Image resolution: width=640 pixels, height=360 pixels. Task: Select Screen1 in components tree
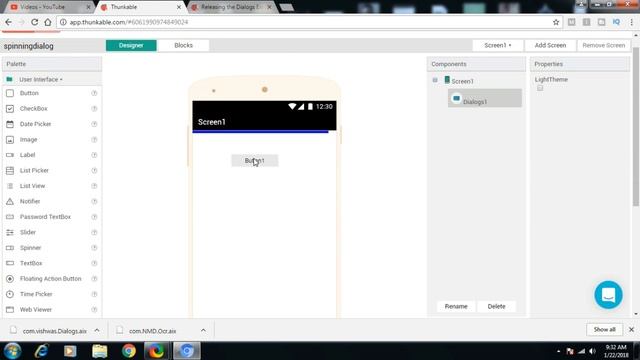pyautogui.click(x=462, y=81)
